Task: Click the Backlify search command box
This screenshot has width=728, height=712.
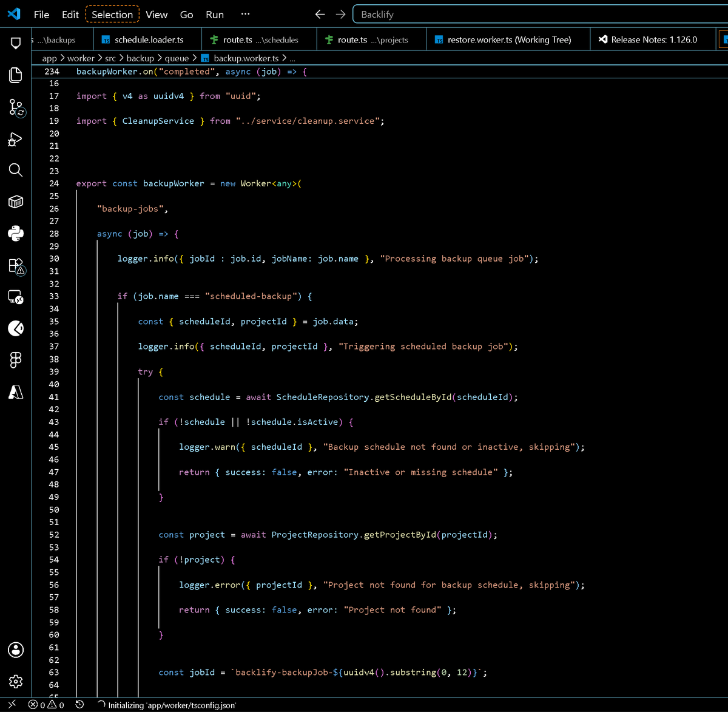Action: pyautogui.click(x=541, y=15)
